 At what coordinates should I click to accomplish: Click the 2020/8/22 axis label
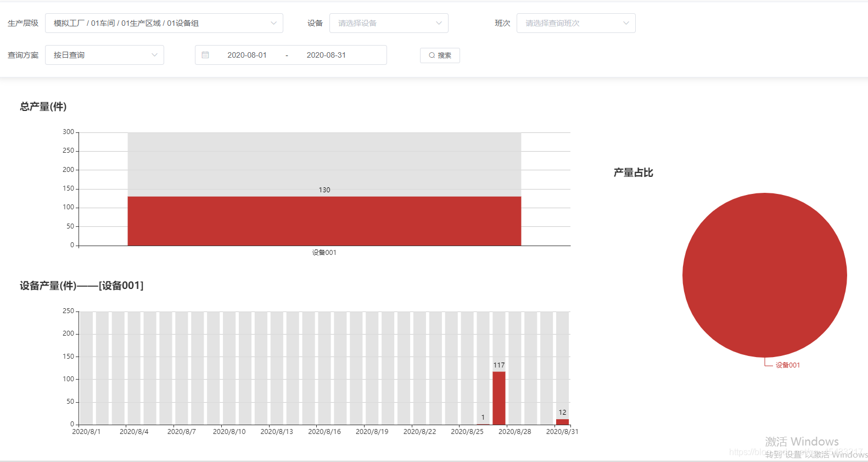pos(419,432)
